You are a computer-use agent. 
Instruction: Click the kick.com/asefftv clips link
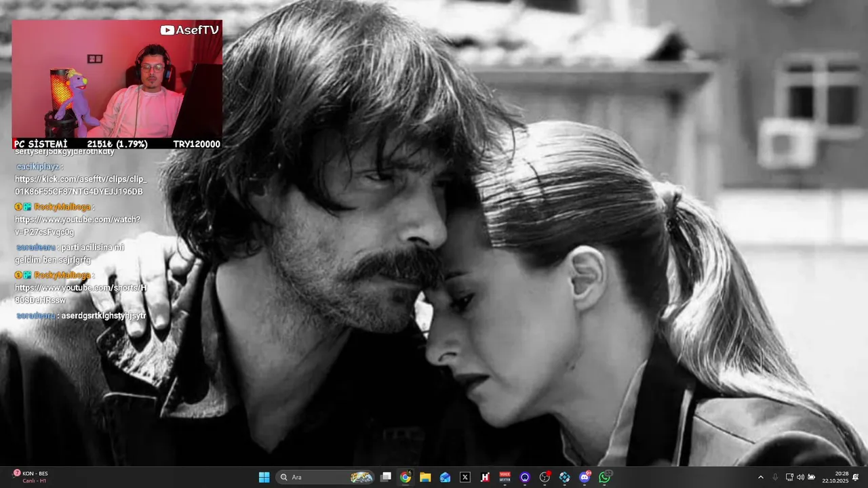pyautogui.click(x=81, y=185)
